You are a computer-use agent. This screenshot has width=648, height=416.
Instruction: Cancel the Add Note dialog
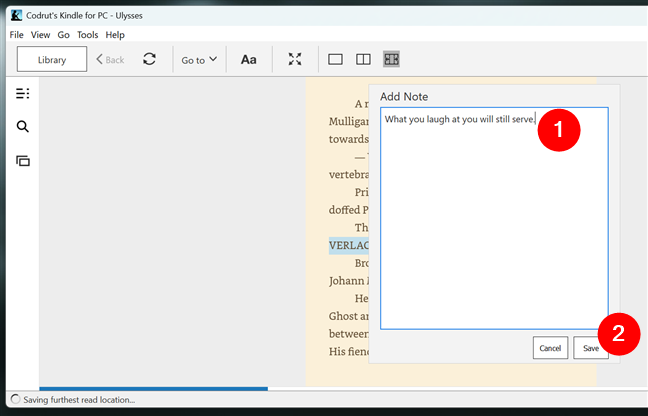(550, 348)
